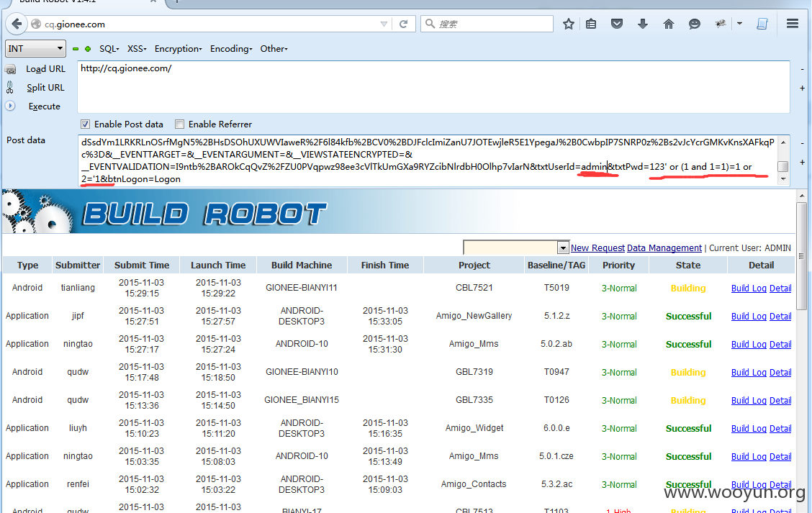Open the Other menu
Screen dimensions: 812x513
[274, 49]
